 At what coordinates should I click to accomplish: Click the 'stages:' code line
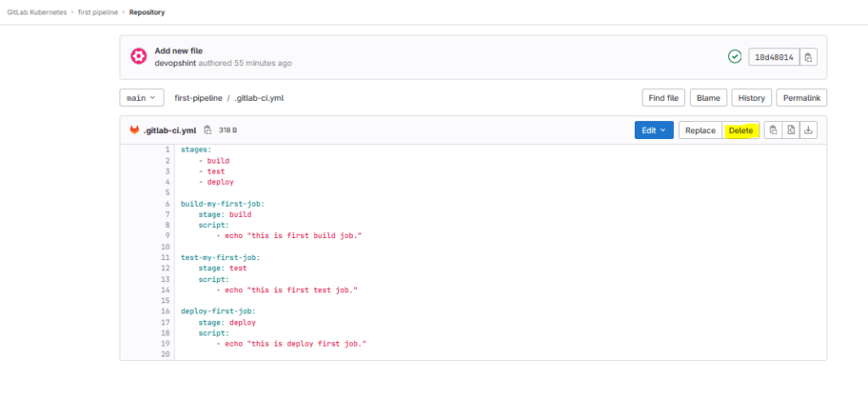pos(197,150)
